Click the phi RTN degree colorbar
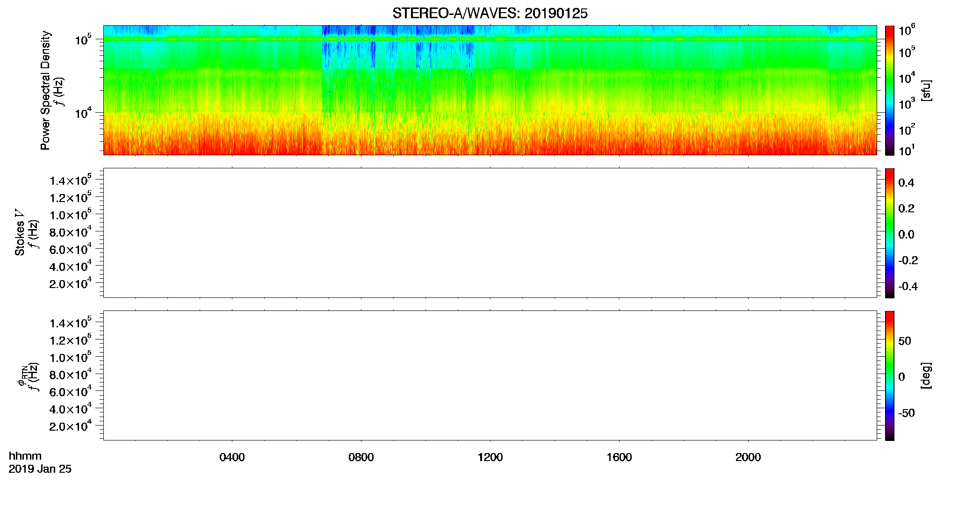This screenshot has height=505, width=980. tap(890, 375)
